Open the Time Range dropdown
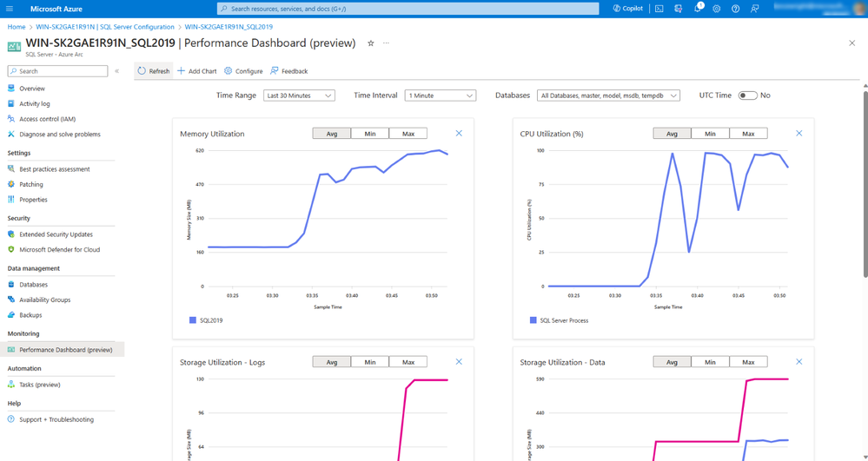Viewport: 868px width, 461px height. click(299, 95)
